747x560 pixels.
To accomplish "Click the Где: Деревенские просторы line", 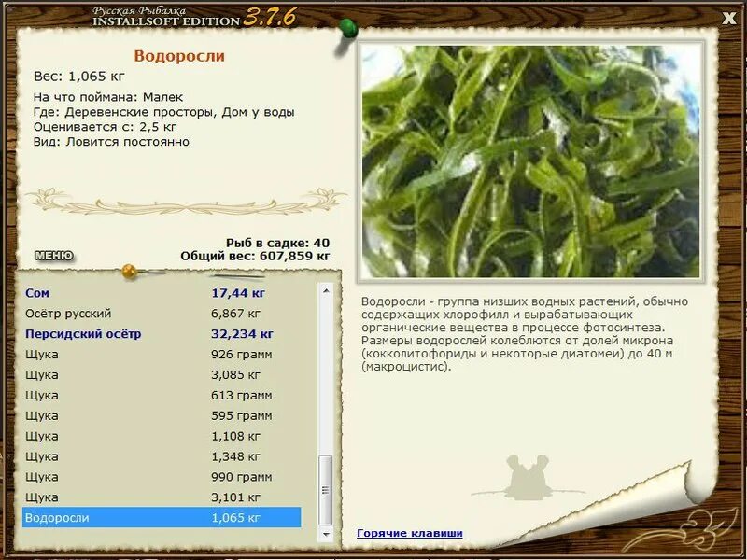I will (164, 112).
